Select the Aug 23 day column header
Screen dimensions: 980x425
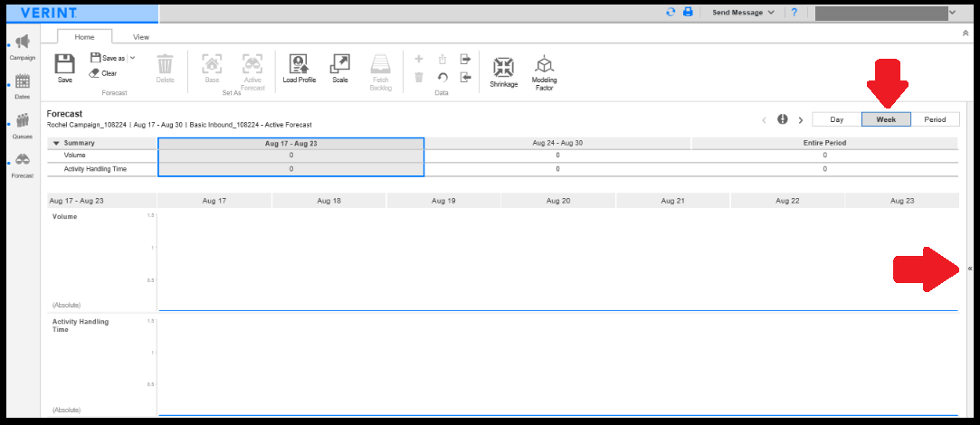902,201
